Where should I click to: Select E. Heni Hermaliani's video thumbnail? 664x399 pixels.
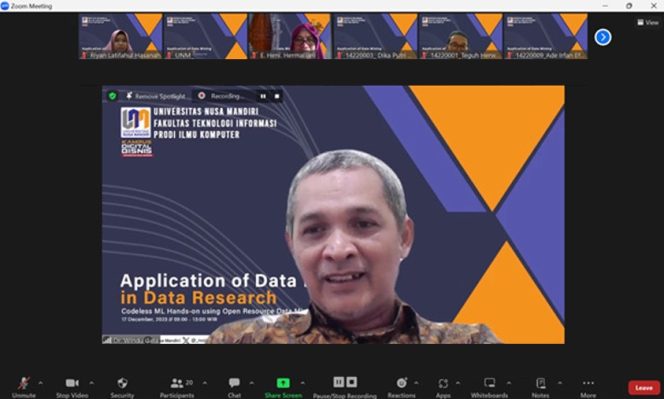click(x=290, y=36)
